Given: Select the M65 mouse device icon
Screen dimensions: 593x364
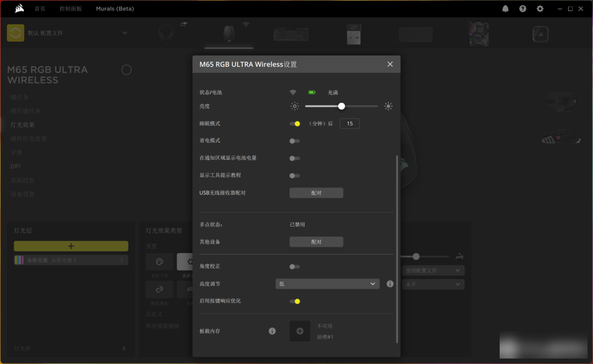Looking at the screenshot, I should (x=228, y=33).
